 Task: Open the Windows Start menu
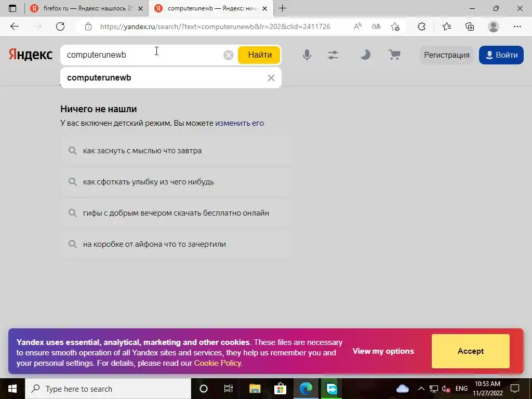click(12, 389)
